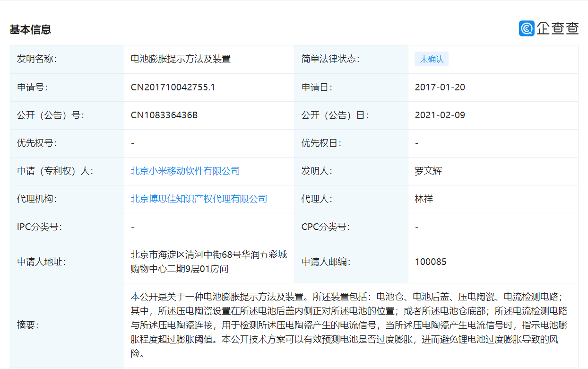The image size is (588, 369).
Task: Click the 发明人 label cell
Action: [x=351, y=171]
